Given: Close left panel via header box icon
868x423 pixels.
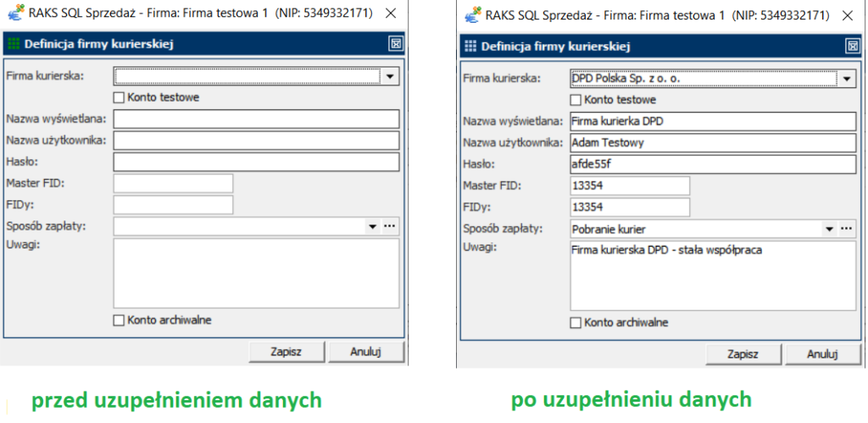Looking at the screenshot, I should coord(395,44).
